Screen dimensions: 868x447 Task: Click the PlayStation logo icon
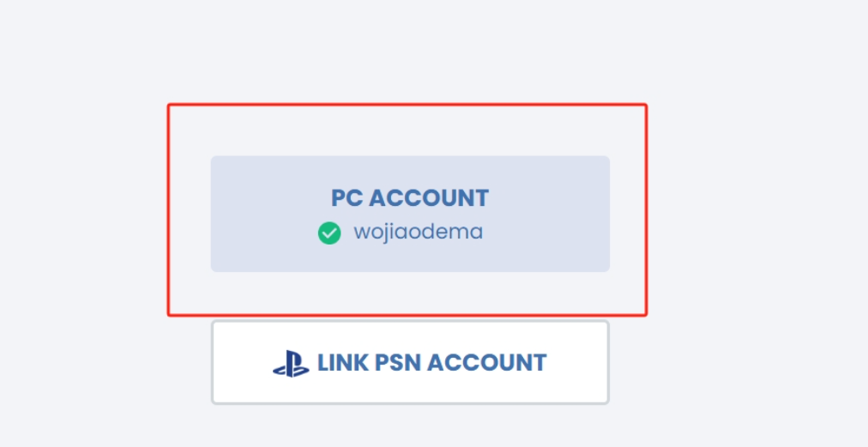pyautogui.click(x=291, y=364)
